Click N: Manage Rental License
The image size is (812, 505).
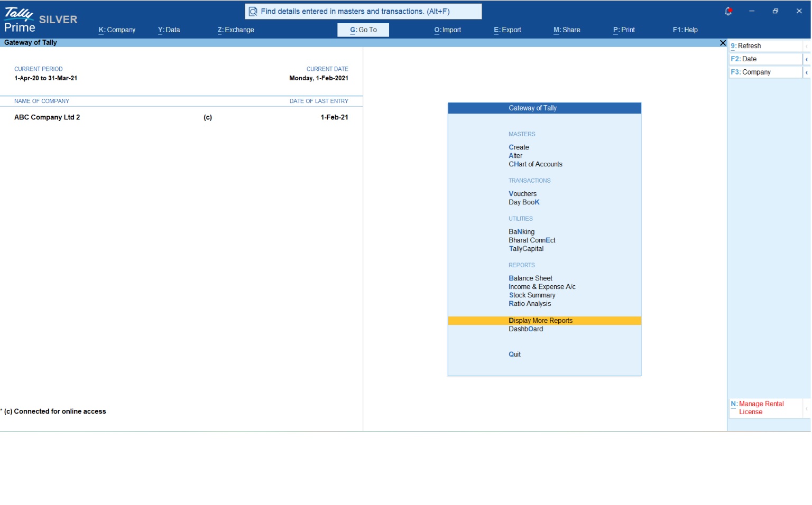point(765,408)
